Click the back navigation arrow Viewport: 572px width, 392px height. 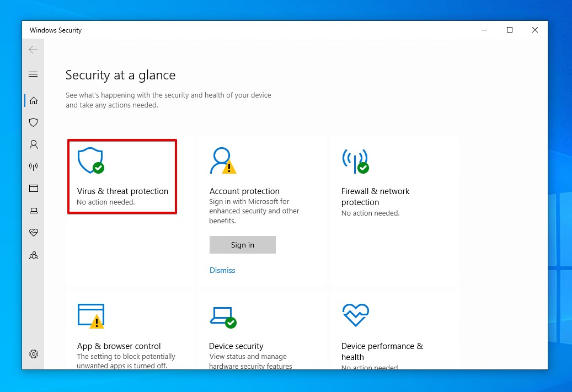click(x=33, y=49)
